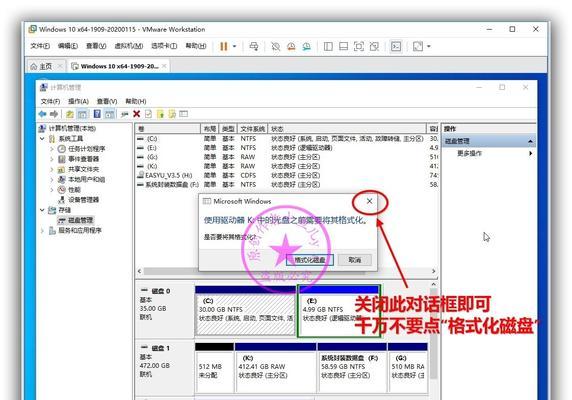This screenshot has width=572, height=400.
Task: Click the 取消 button in dialog
Action: (355, 260)
